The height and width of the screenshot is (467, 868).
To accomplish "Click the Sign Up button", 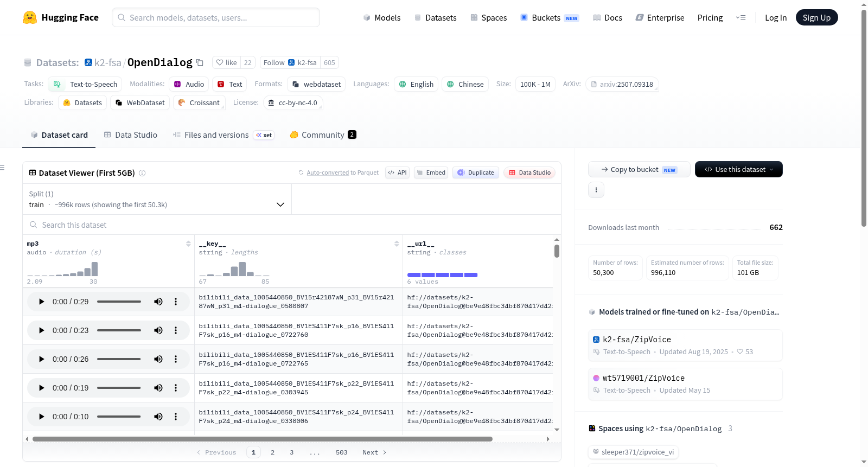I will coord(816,17).
